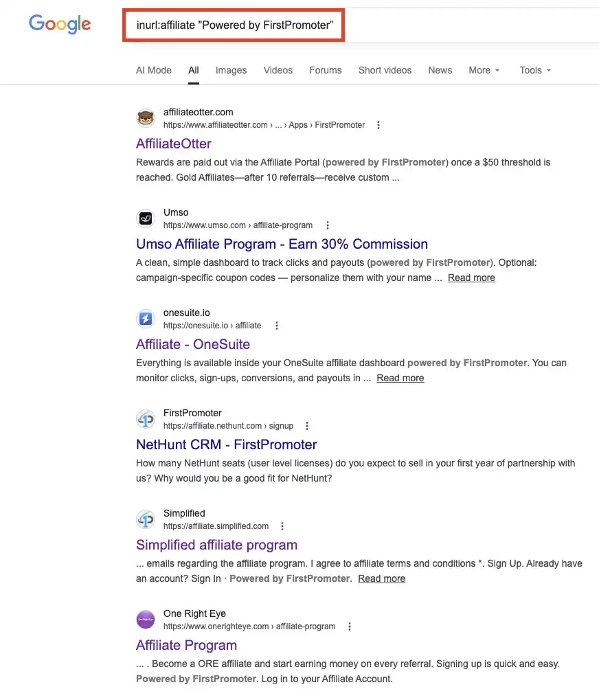Click the https://affiliate.simplified.com URL text
This screenshot has width=599, height=700.
(216, 526)
